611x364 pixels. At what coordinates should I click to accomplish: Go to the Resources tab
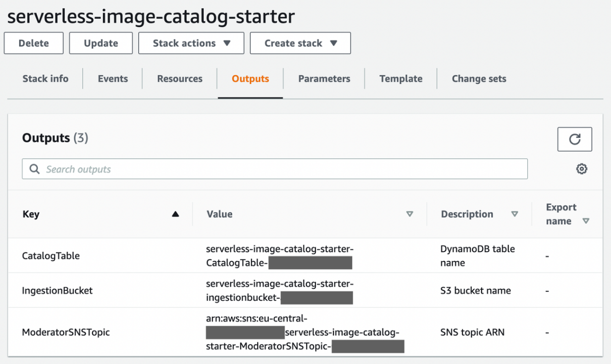(180, 79)
